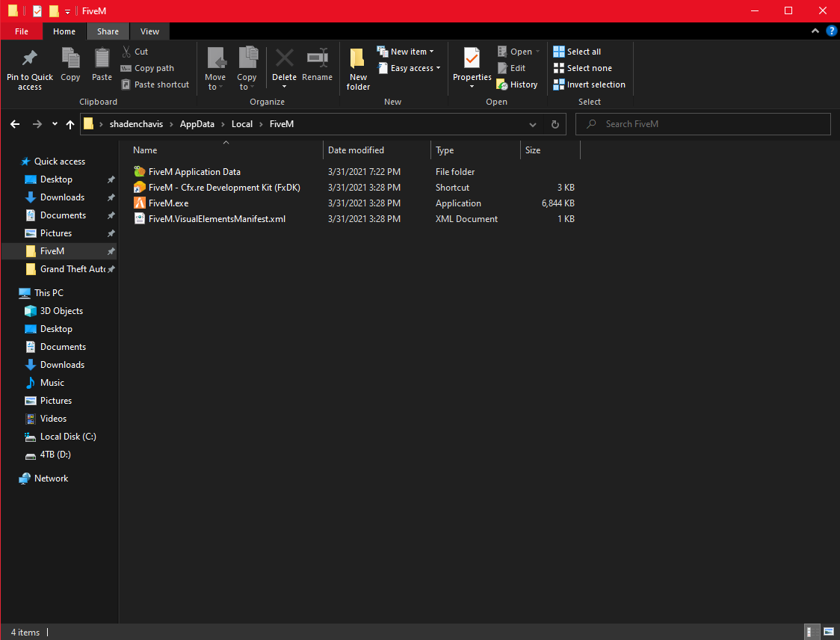Select the FiveM.exe application file
The width and height of the screenshot is (840, 640).
coord(168,203)
